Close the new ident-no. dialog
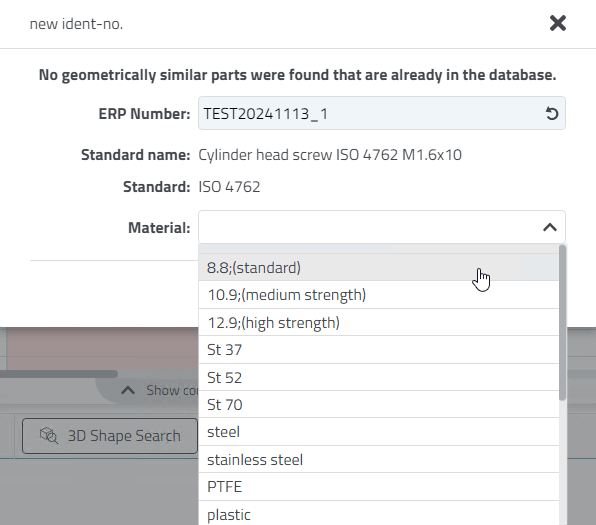 [x=558, y=23]
